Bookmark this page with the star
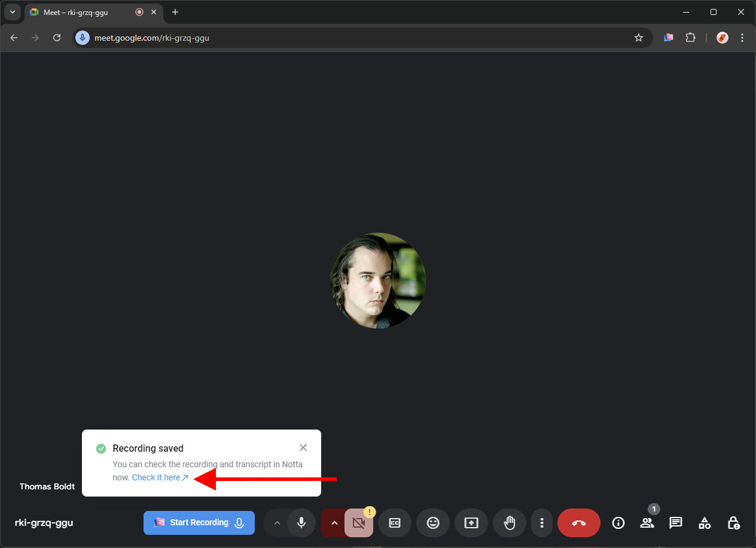The height and width of the screenshot is (548, 756). [639, 38]
